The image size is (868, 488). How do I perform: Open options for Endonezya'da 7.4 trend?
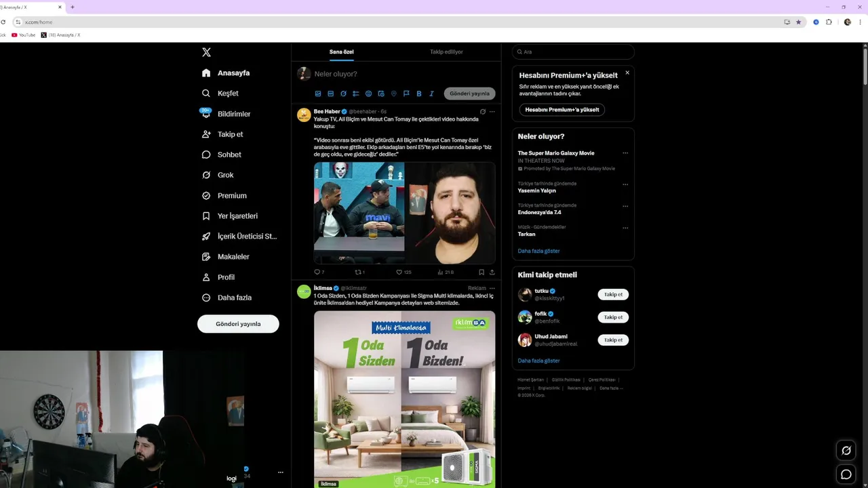coord(625,205)
